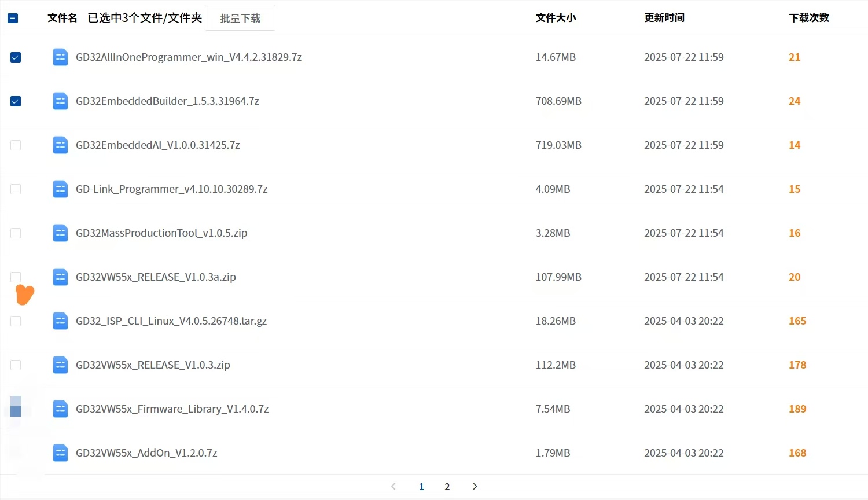The height and width of the screenshot is (500, 868).
Task: Select download count 14
Action: pos(795,145)
